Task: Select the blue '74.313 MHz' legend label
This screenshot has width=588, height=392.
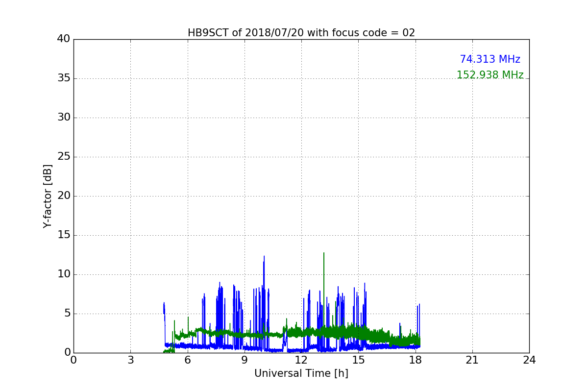Action: tap(490, 59)
